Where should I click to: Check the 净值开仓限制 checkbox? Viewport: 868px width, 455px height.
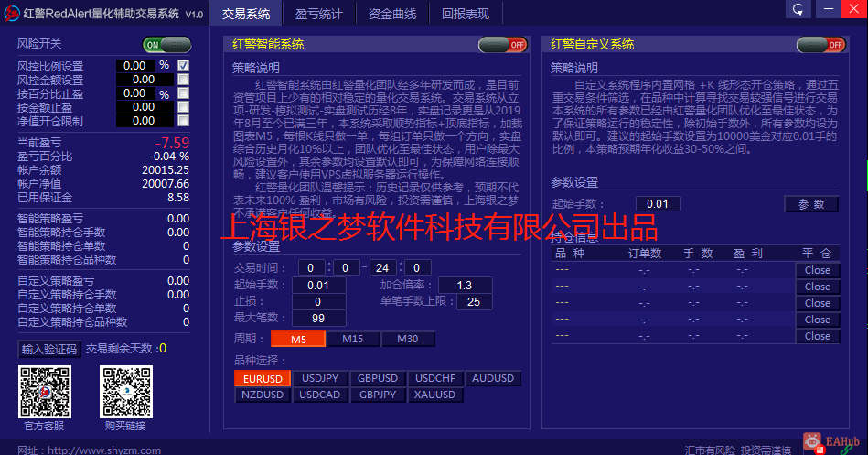click(x=183, y=120)
